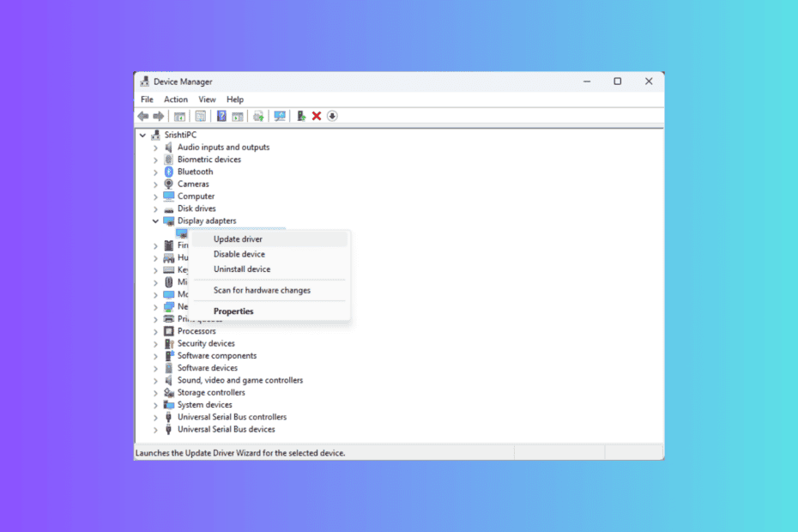Click the Forward navigation arrow in toolbar
The image size is (798, 532).
coord(158,116)
